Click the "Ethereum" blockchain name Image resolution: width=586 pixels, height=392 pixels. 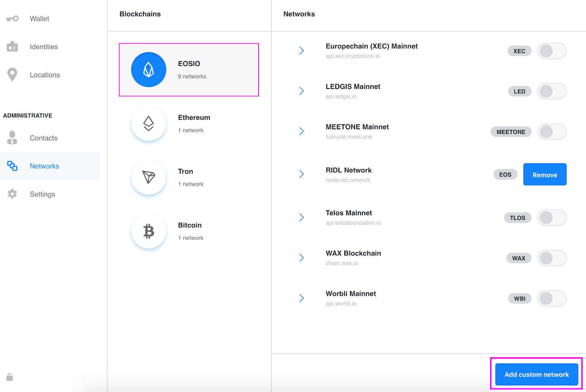[x=194, y=117]
